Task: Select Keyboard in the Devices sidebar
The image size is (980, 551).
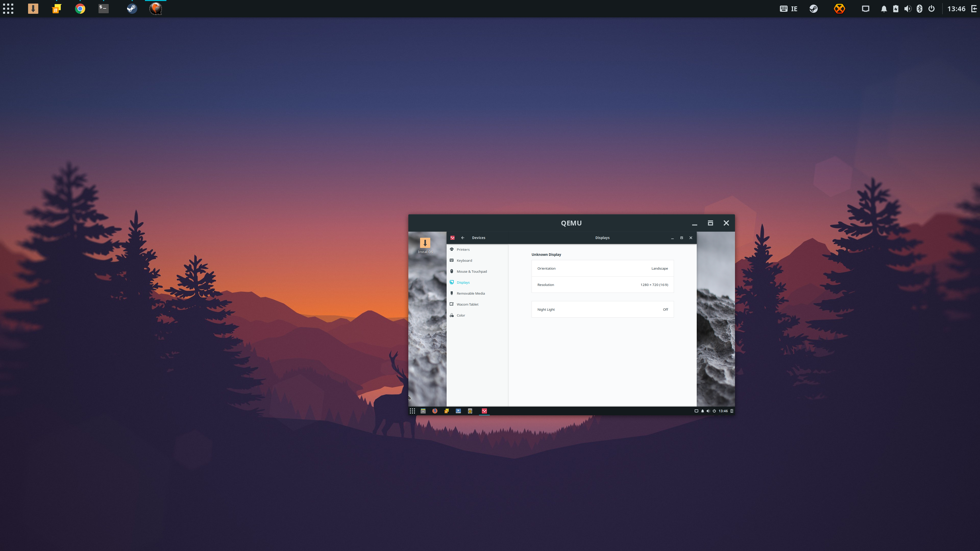Action: click(477, 260)
